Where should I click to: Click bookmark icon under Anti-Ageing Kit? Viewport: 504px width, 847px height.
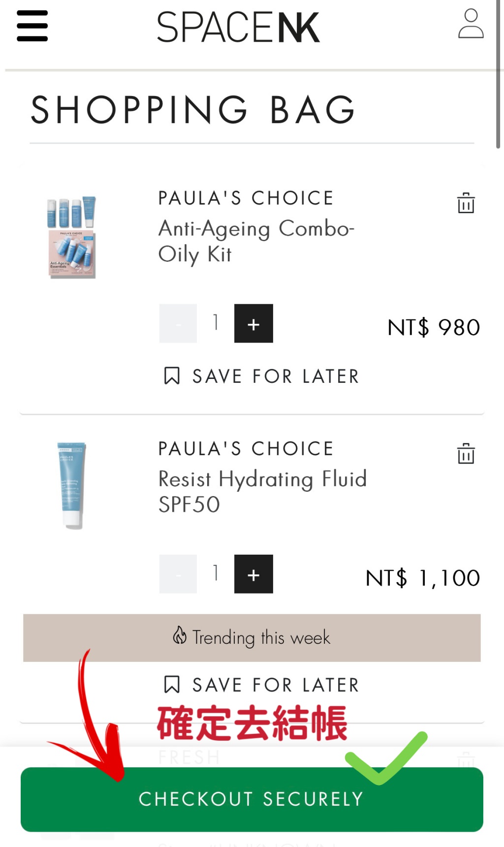pyautogui.click(x=172, y=376)
